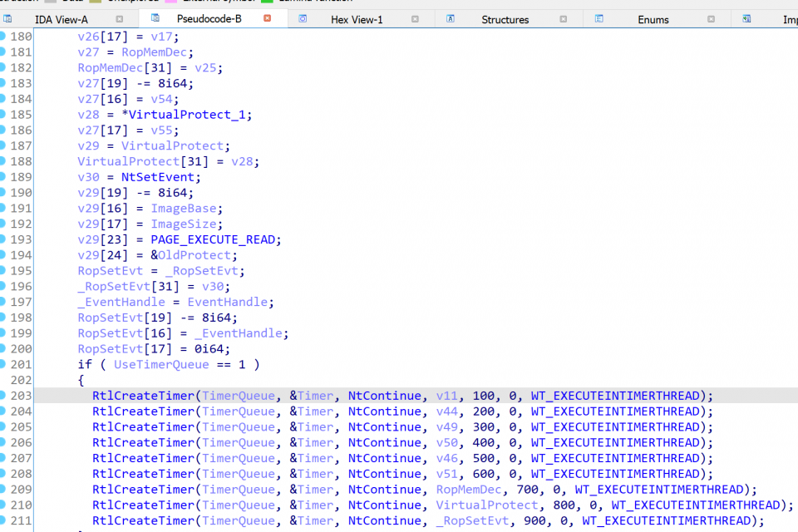Click RtlCreateTimer on highlighted line 203

point(143,396)
